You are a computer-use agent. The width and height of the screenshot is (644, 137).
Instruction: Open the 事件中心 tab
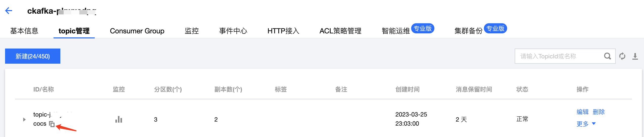coord(233,31)
